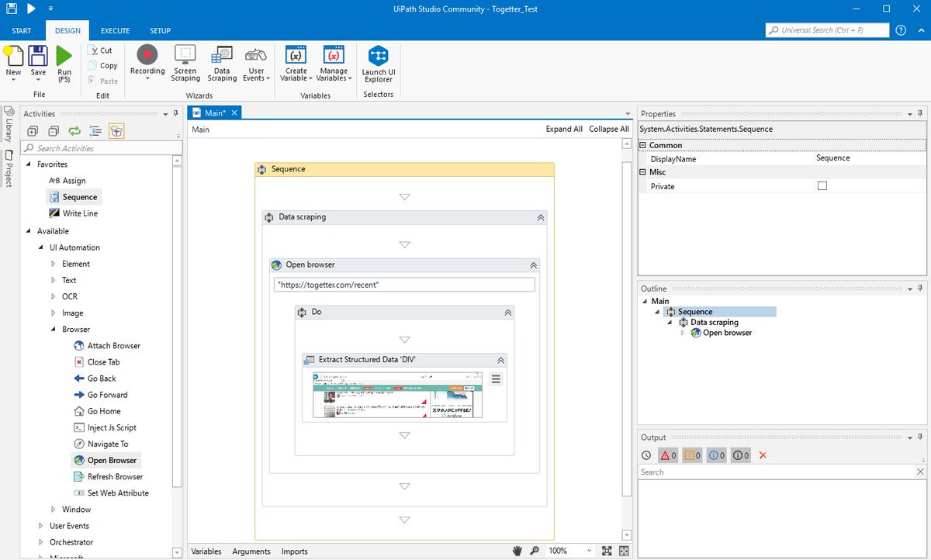Click the URL field "https://togetter.com/recent"
Screen dimensions: 931x560
(404, 285)
